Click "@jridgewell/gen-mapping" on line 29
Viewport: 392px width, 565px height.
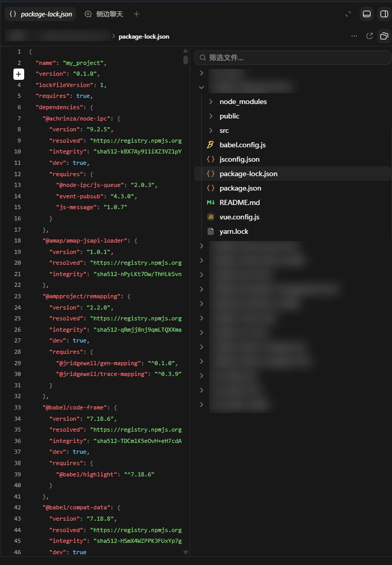(98, 363)
